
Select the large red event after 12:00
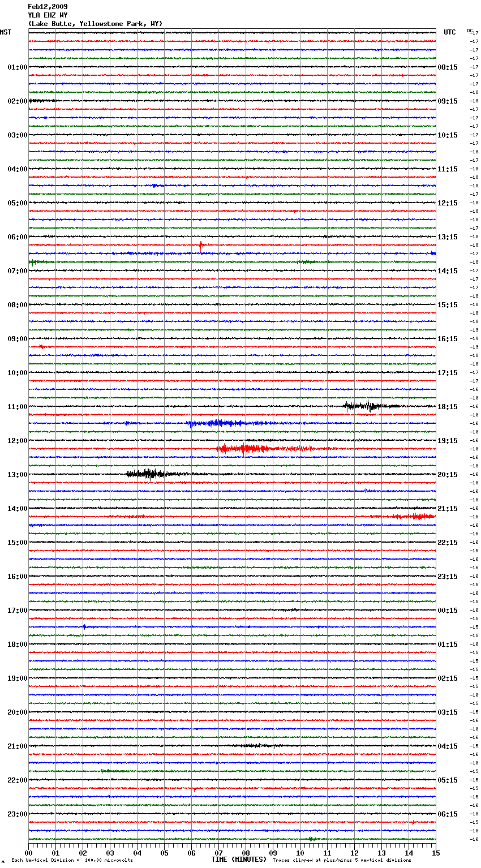pyautogui.click(x=244, y=449)
